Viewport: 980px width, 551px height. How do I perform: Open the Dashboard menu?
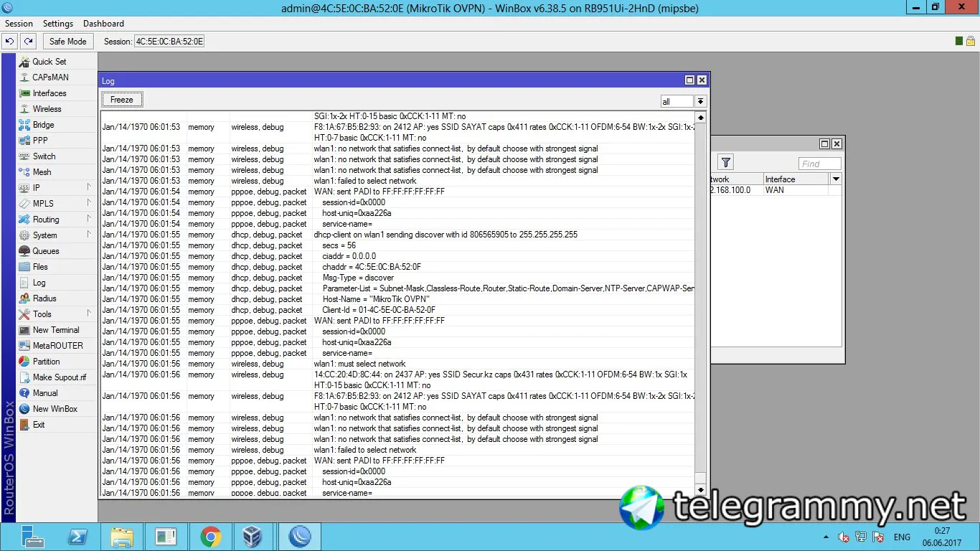coord(103,24)
